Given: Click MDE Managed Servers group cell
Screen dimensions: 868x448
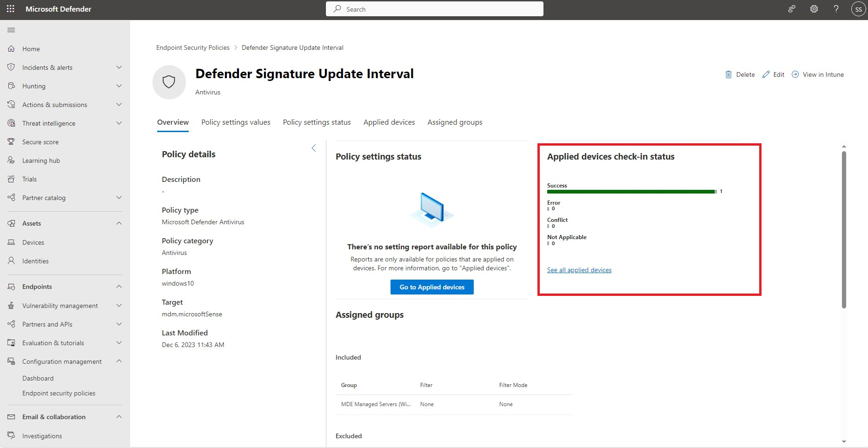Looking at the screenshot, I should 376,404.
